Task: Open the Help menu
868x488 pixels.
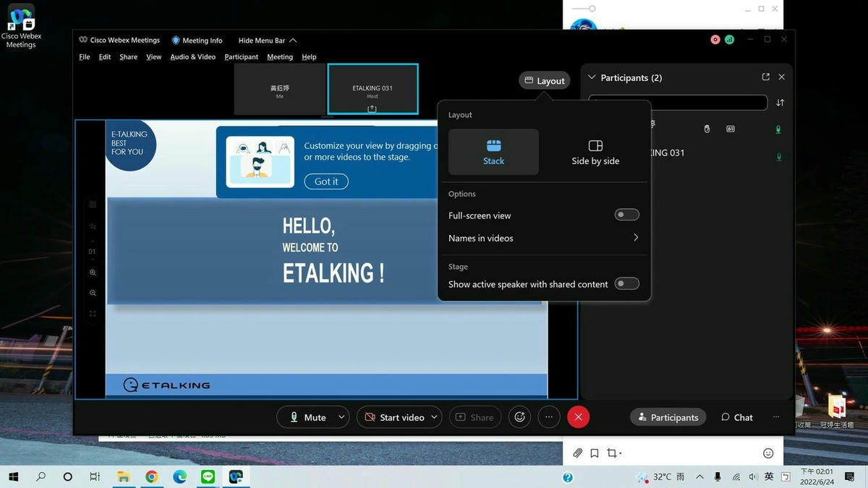Action: coord(309,57)
